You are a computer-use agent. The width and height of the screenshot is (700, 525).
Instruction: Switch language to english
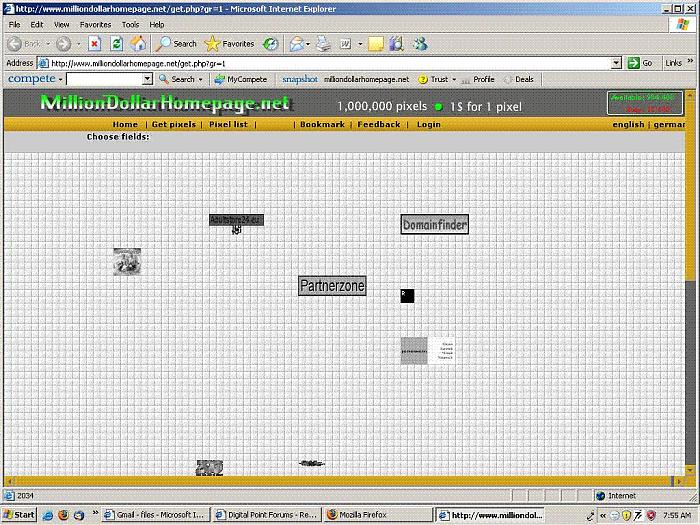(x=628, y=125)
